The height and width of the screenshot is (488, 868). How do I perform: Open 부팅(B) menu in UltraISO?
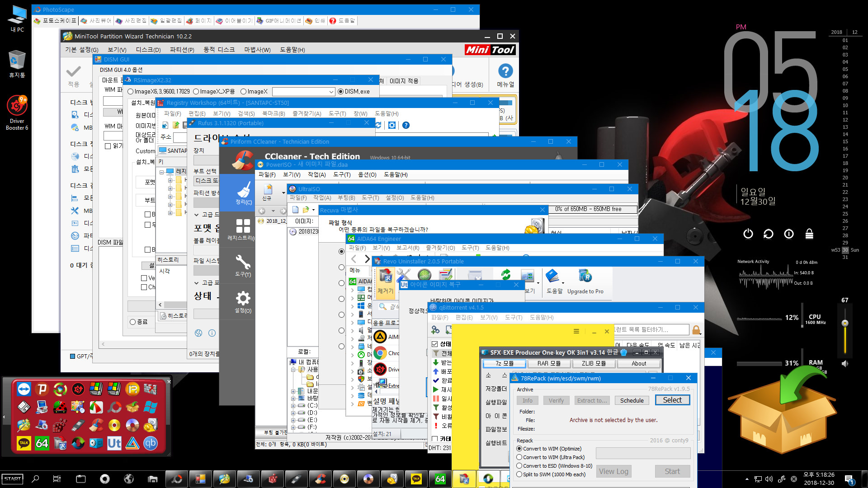coord(346,197)
